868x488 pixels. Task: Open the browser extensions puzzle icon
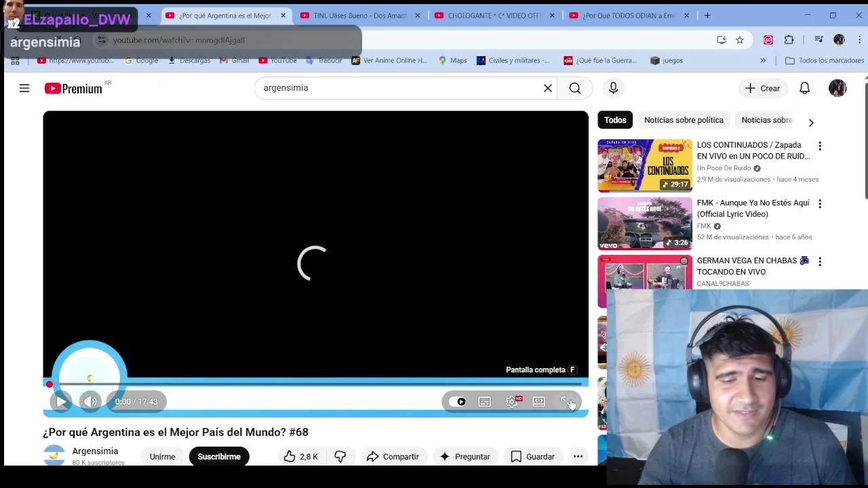789,40
